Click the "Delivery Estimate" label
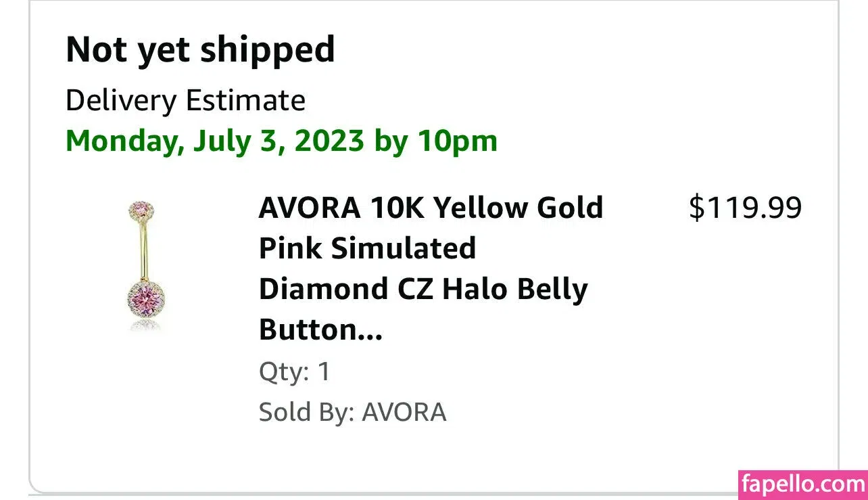 [x=185, y=101]
